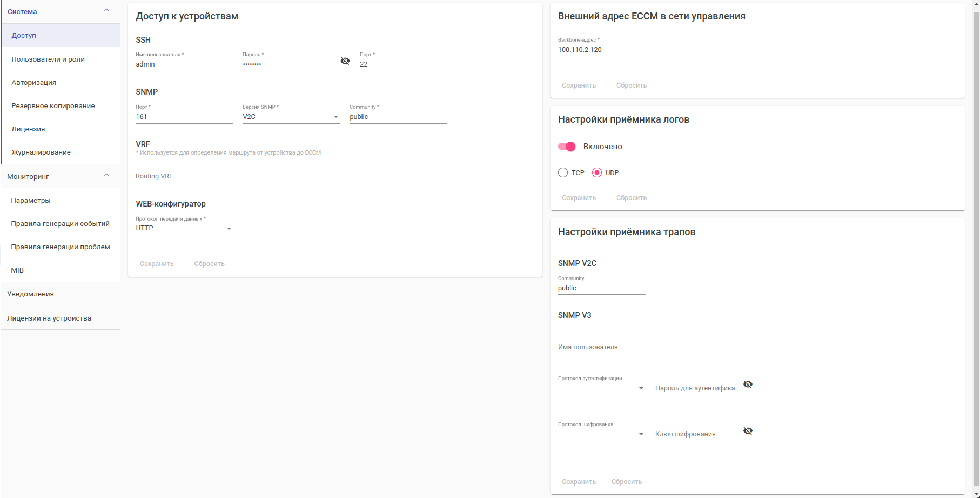Click Сбросить under Backbone address
Screen dimensions: 980x498
click(631, 85)
